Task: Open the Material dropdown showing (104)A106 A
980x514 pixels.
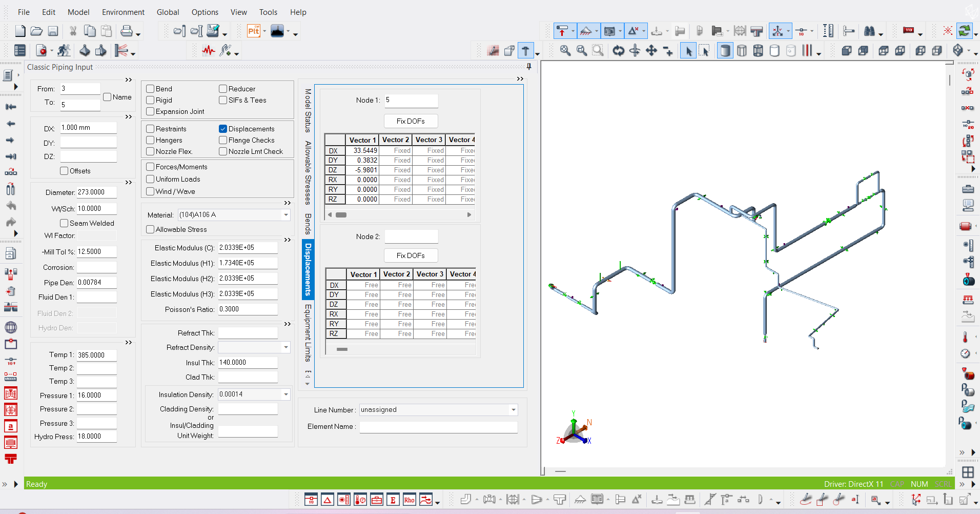Action: [285, 215]
